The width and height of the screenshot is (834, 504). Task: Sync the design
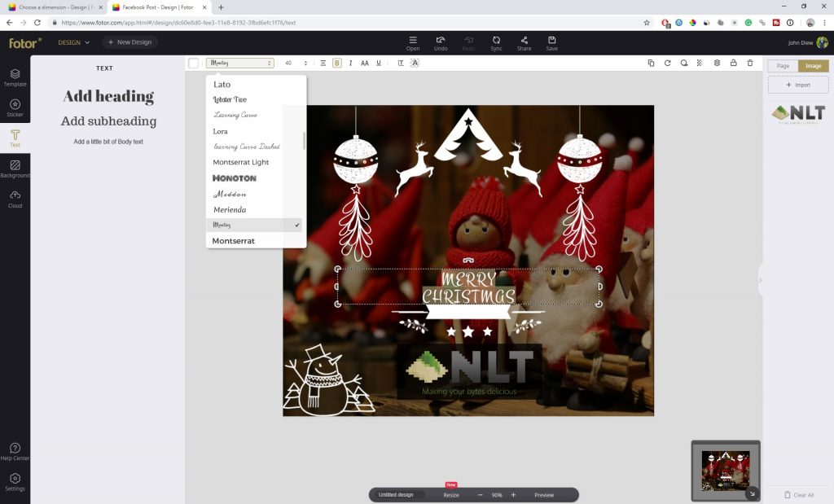pyautogui.click(x=496, y=43)
